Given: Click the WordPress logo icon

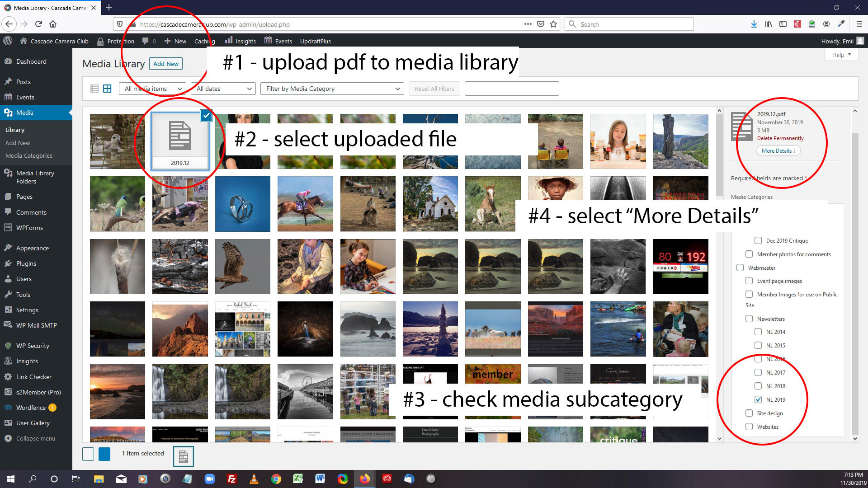Looking at the screenshot, I should click(x=8, y=41).
